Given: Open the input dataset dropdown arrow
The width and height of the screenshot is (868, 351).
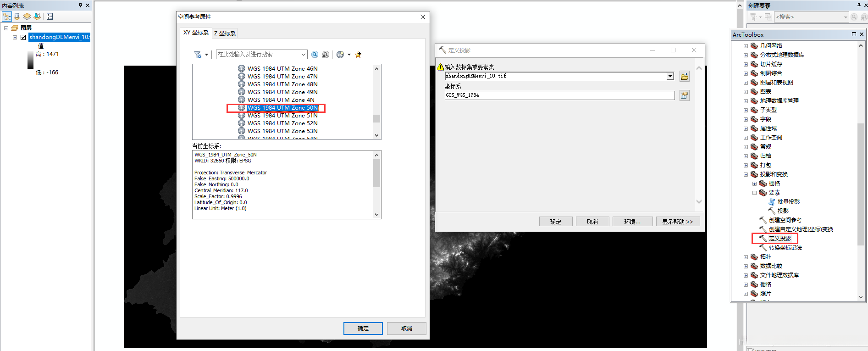Looking at the screenshot, I should click(x=670, y=76).
